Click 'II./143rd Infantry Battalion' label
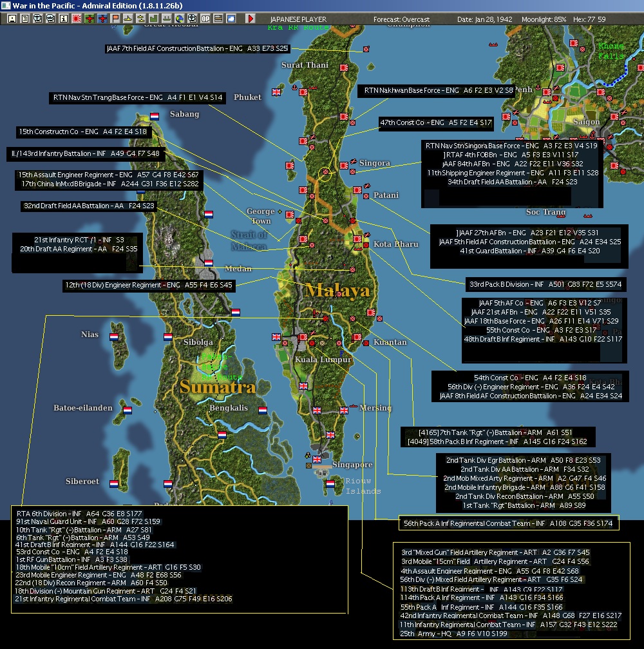Image resolution: width=644 pixels, height=649 pixels. coord(85,153)
